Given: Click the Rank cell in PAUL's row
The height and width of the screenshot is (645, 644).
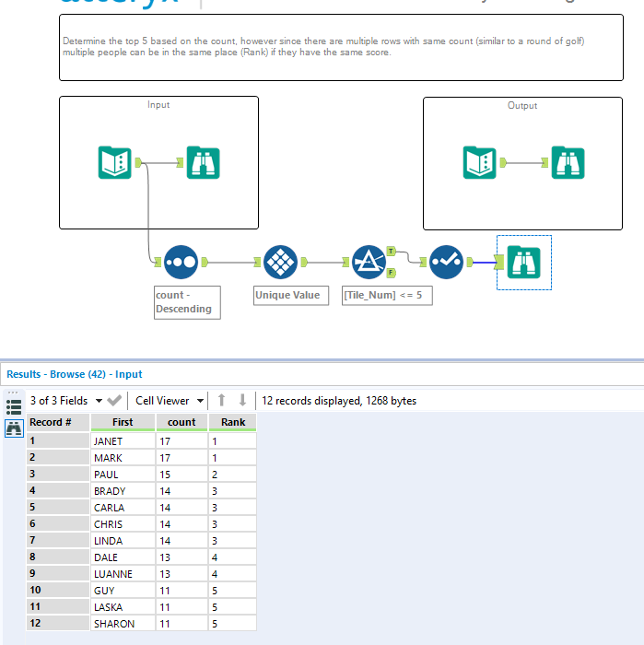Looking at the screenshot, I should [x=233, y=475].
